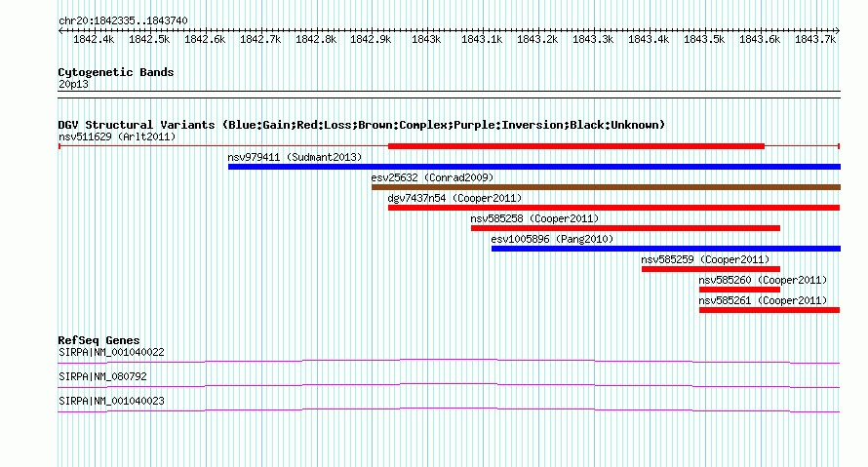Click the 1842.7k ruler tick label

tap(260, 39)
